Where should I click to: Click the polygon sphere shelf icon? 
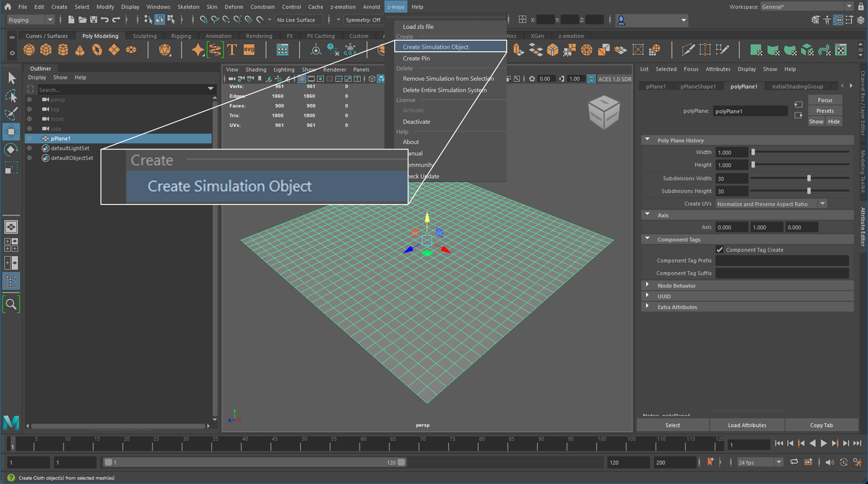pos(29,50)
